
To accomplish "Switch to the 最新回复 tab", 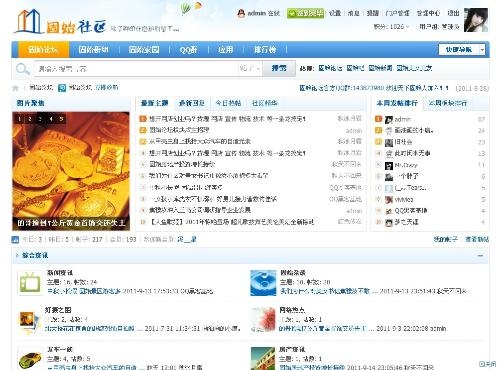I will pos(192,103).
